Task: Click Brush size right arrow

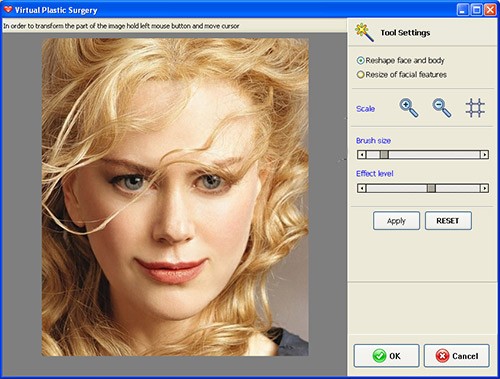Action: [x=484, y=154]
